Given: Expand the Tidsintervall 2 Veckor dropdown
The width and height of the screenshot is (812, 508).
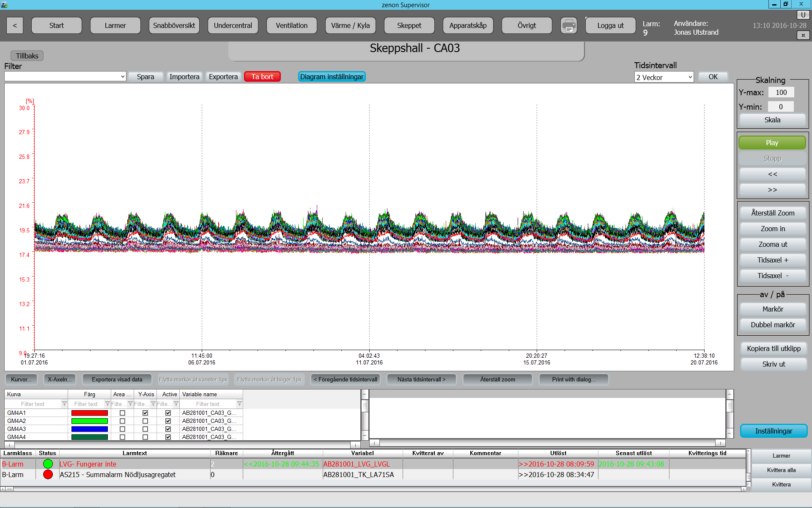Looking at the screenshot, I should pyautogui.click(x=690, y=77).
